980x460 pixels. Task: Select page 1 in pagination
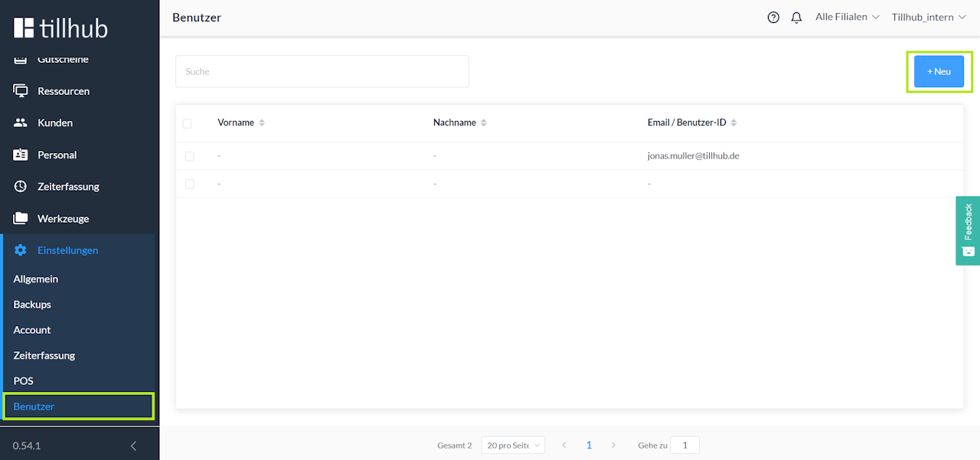click(x=589, y=445)
